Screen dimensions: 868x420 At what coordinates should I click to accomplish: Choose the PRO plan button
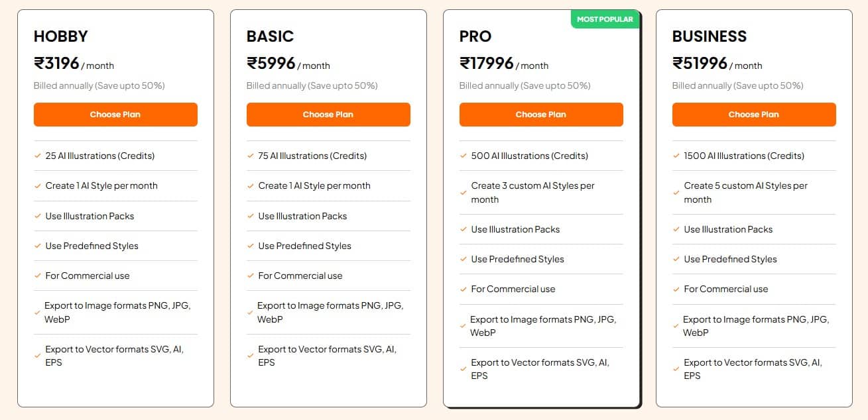point(541,115)
